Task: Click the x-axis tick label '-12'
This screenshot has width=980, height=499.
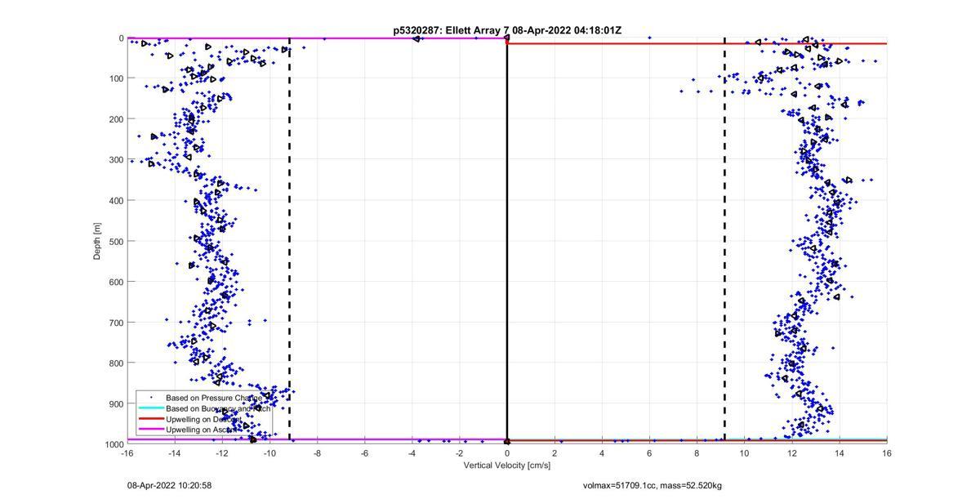Action: 222,453
